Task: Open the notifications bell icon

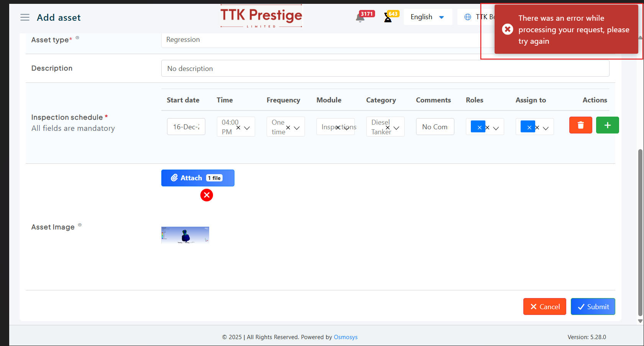Action: [360, 18]
